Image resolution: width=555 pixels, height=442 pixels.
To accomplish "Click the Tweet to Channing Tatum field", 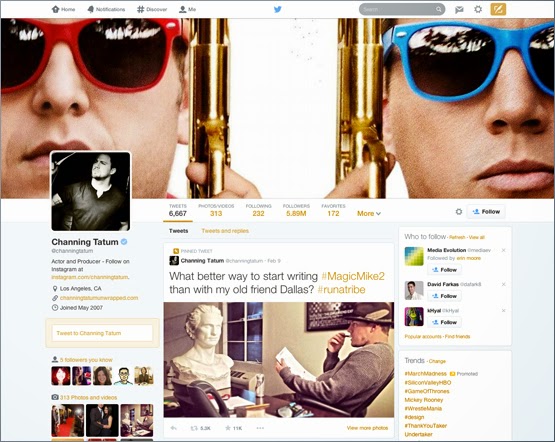I will pyautogui.click(x=102, y=333).
